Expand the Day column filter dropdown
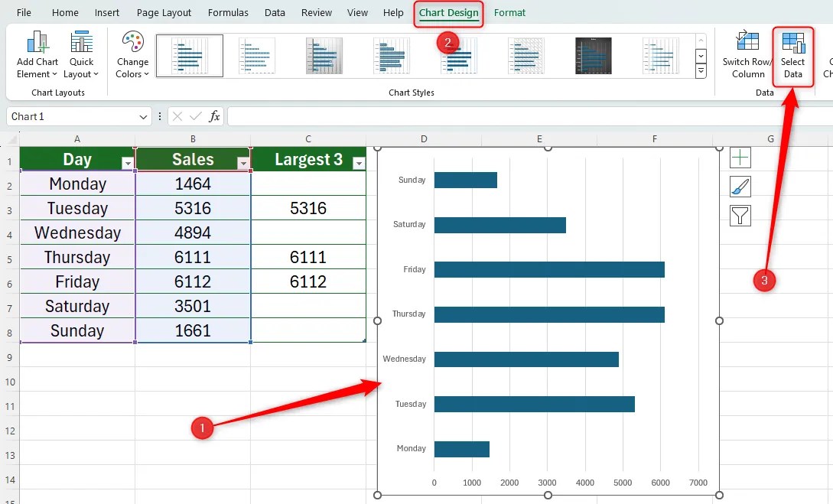This screenshot has width=833, height=504. (128, 163)
